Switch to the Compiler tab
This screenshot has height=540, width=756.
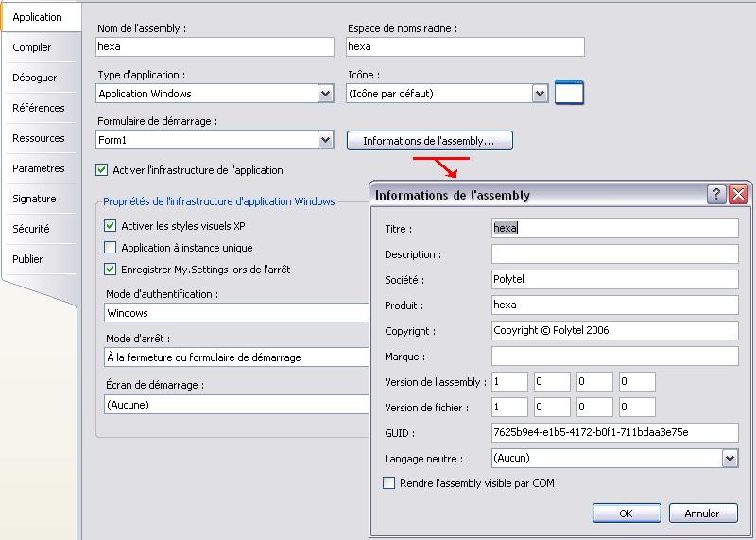click(32, 47)
